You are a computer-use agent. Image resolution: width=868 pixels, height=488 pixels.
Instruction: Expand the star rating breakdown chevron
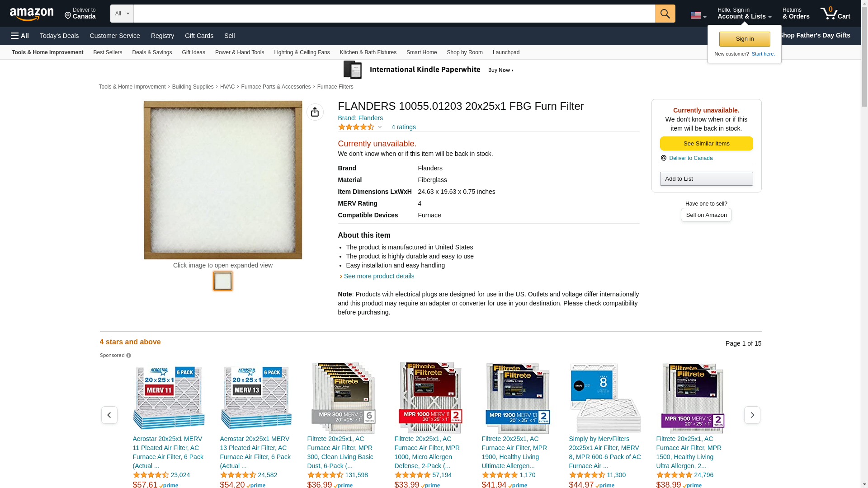click(x=380, y=127)
